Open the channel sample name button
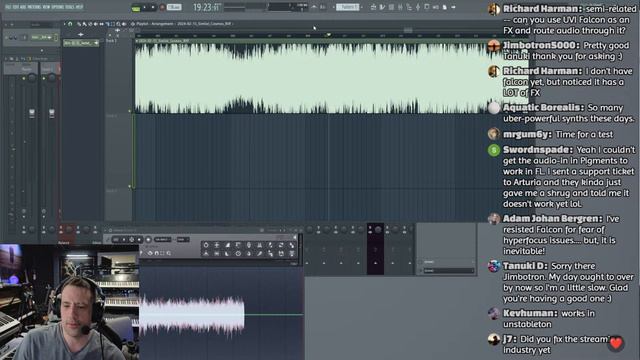Image resolution: width=640 pixels, height=360 pixels. point(41,37)
